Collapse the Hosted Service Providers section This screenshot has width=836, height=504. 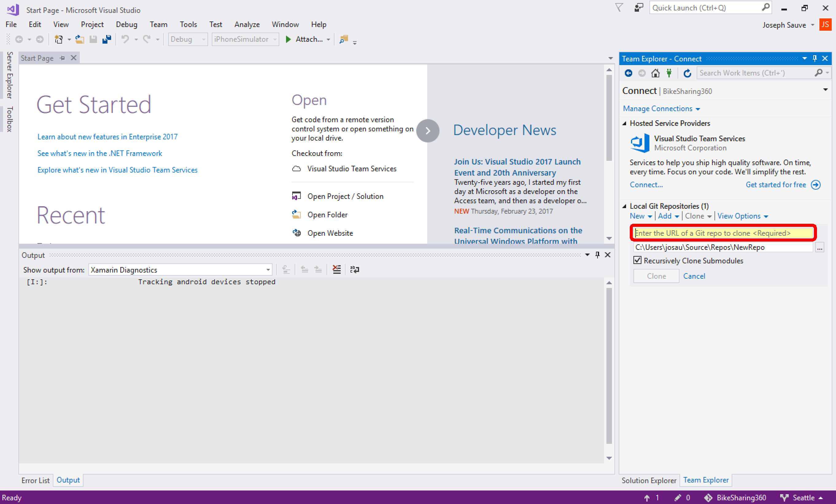click(624, 123)
